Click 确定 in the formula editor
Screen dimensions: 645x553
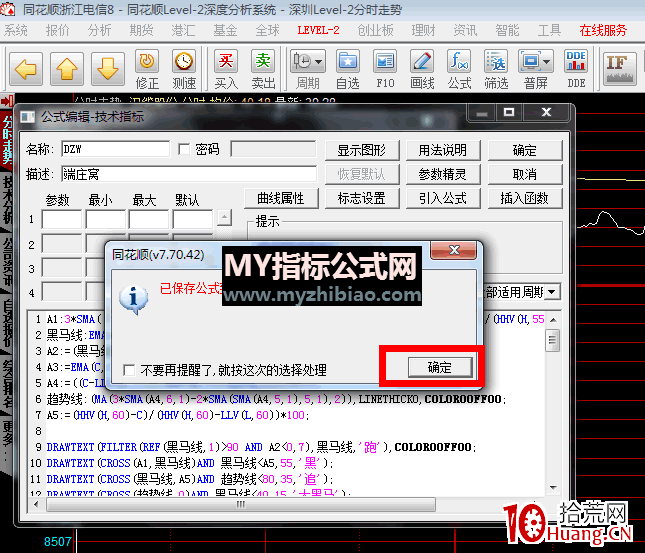click(x=524, y=150)
